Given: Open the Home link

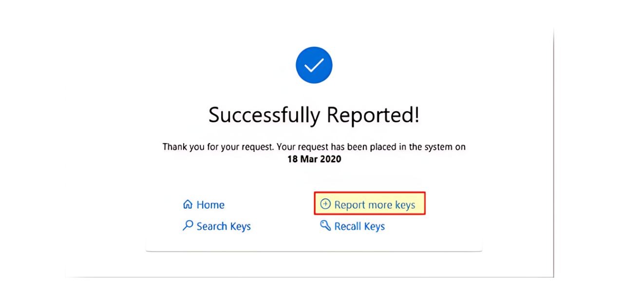Looking at the screenshot, I should click(x=210, y=205).
